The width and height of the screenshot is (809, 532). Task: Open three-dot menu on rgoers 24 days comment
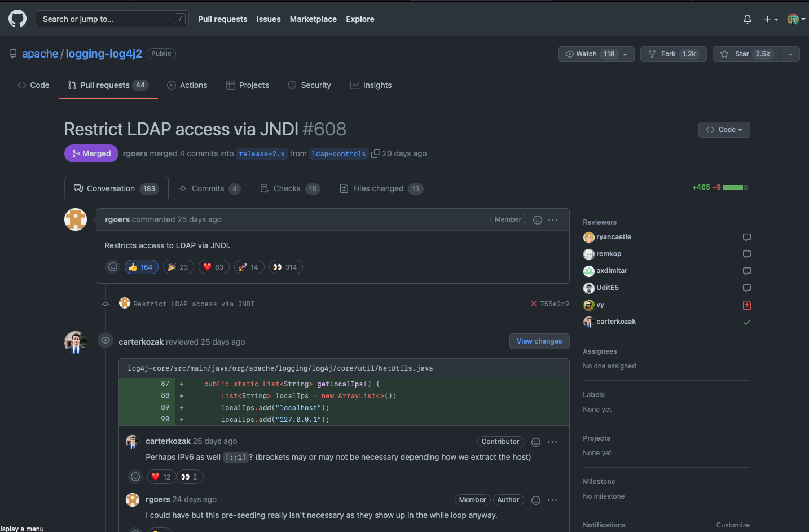click(552, 500)
